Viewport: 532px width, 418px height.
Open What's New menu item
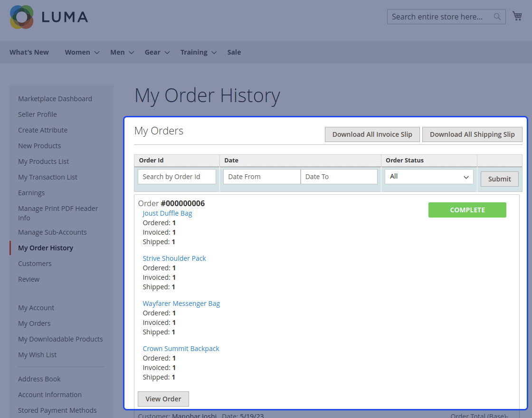click(x=29, y=52)
